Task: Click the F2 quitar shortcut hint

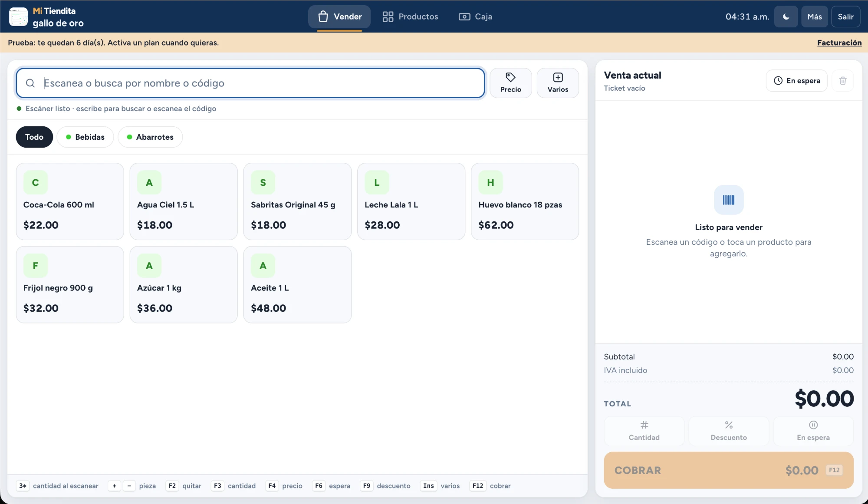Action: 184,486
